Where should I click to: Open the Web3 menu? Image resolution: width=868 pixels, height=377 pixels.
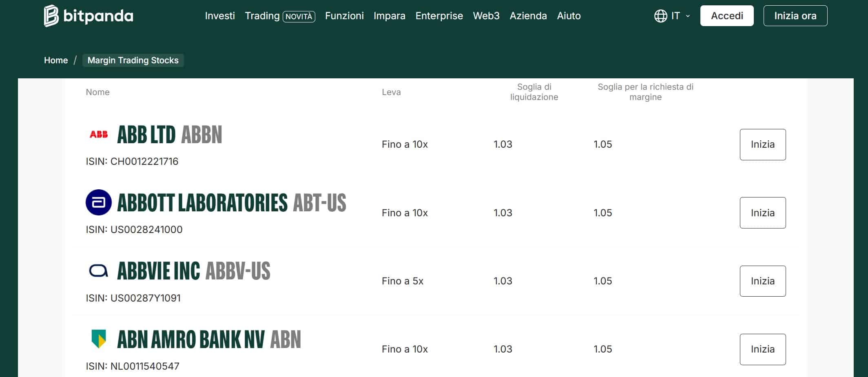point(486,16)
